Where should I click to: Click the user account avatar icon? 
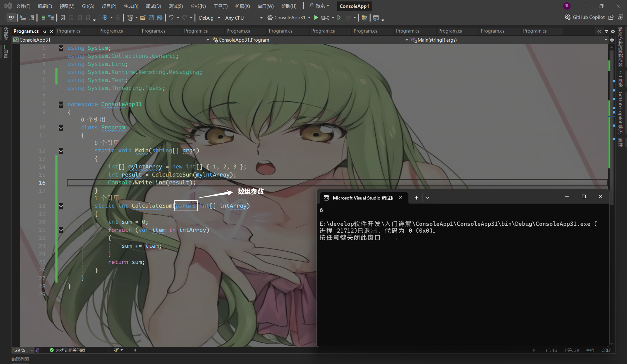click(x=567, y=6)
